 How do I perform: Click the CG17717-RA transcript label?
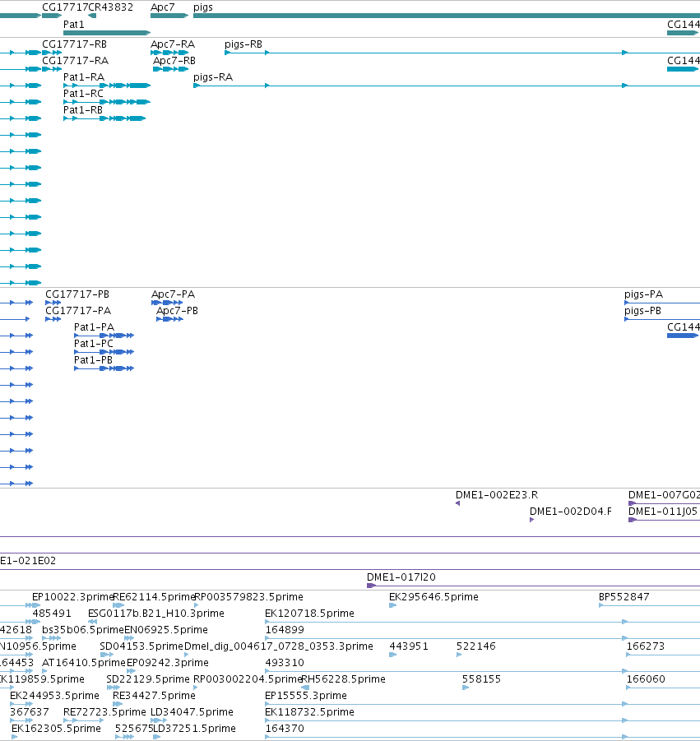[x=75, y=61]
